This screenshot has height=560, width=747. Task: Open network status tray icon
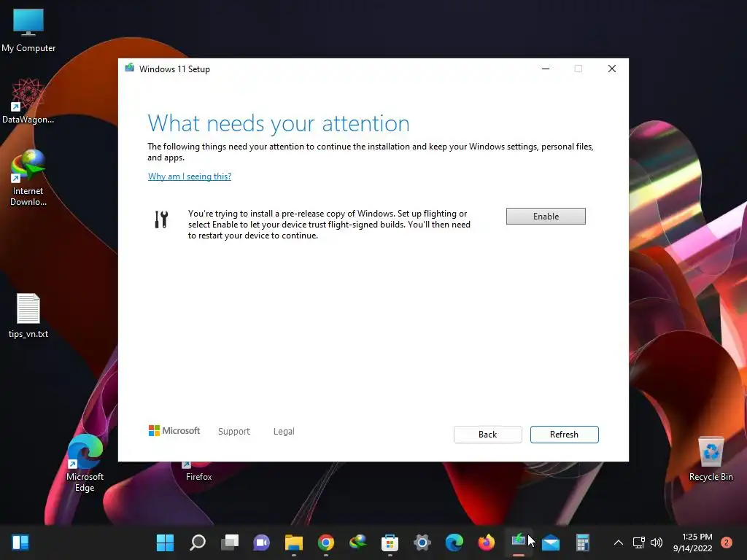(638, 542)
